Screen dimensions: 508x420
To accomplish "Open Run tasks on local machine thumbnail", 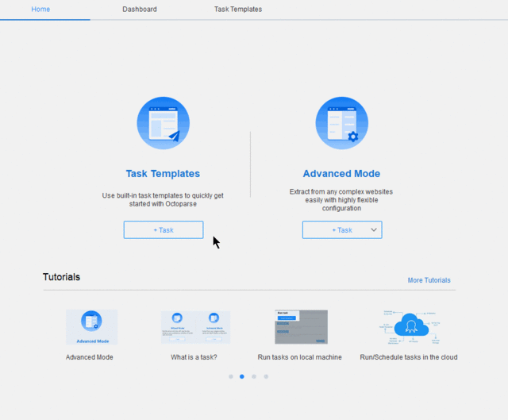I will pyautogui.click(x=302, y=327).
